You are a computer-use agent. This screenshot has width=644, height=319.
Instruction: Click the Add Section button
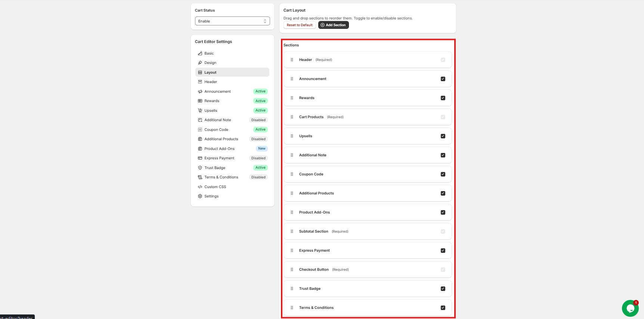tap(333, 25)
